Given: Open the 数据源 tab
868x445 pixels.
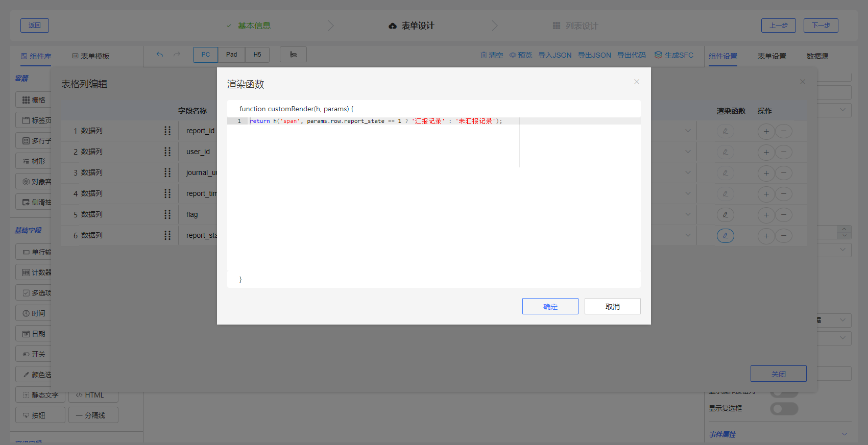Looking at the screenshot, I should pyautogui.click(x=817, y=56).
